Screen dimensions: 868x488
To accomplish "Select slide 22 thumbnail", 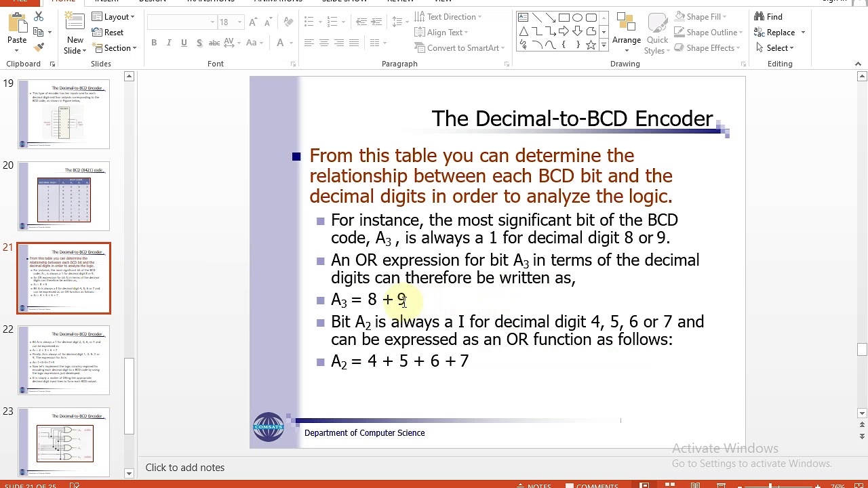I will pyautogui.click(x=64, y=360).
